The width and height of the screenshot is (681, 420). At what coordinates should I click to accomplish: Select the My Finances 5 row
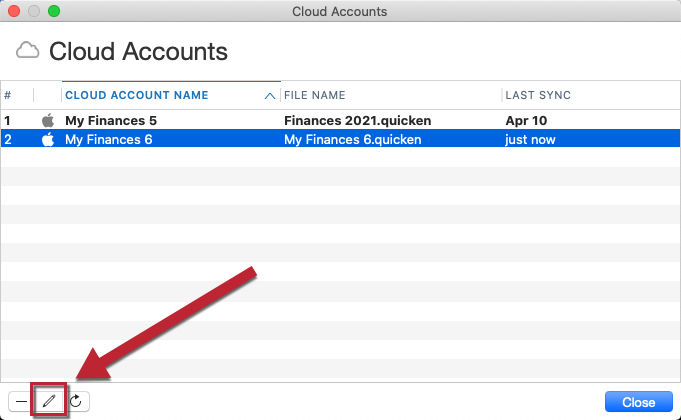(x=340, y=120)
